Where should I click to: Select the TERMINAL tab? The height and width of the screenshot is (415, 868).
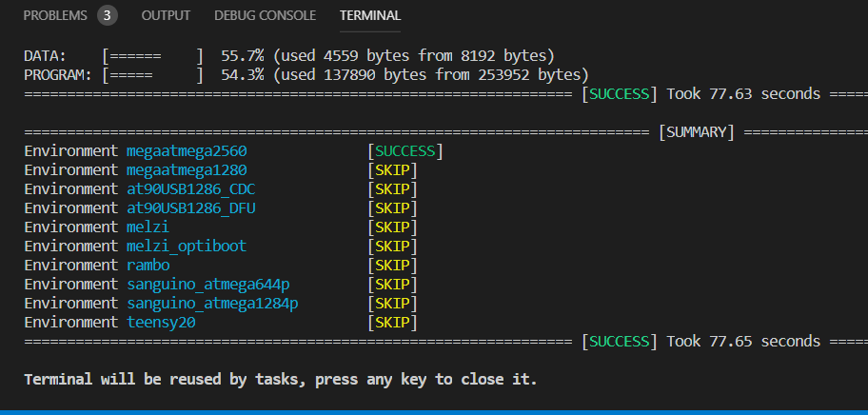click(370, 15)
